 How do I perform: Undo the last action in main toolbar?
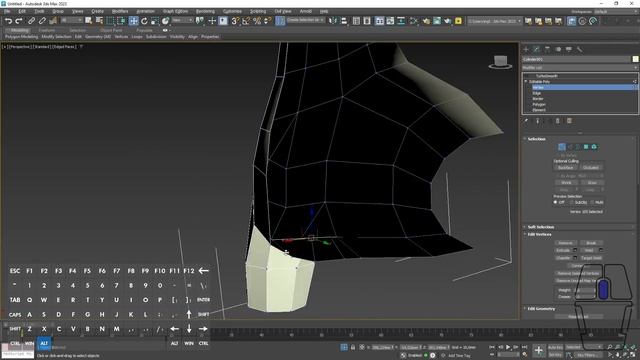(8, 21)
